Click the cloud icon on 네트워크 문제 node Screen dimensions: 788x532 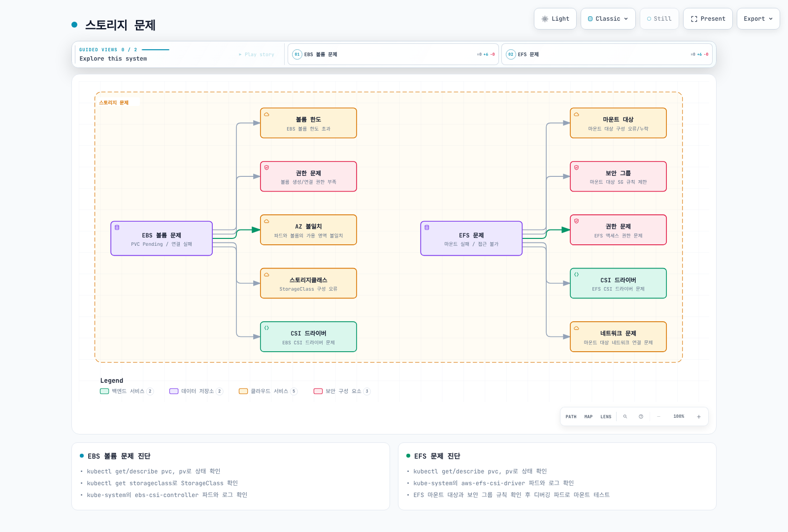tap(576, 328)
